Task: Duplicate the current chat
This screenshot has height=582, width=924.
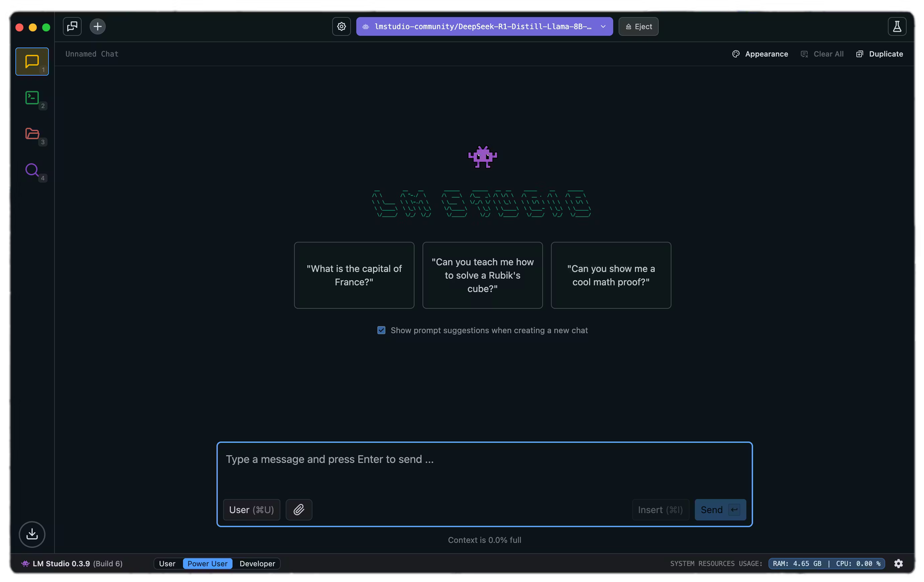Action: coord(879,54)
